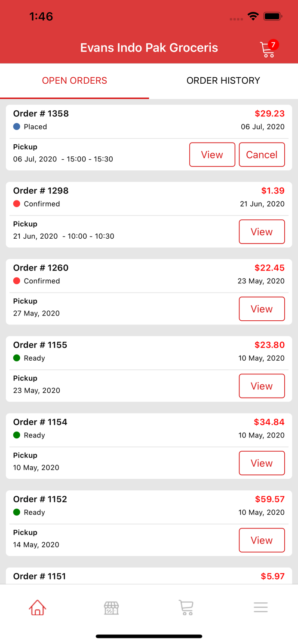Tap the home icon in bottom bar
This screenshot has height=644, width=298.
pos(37,608)
